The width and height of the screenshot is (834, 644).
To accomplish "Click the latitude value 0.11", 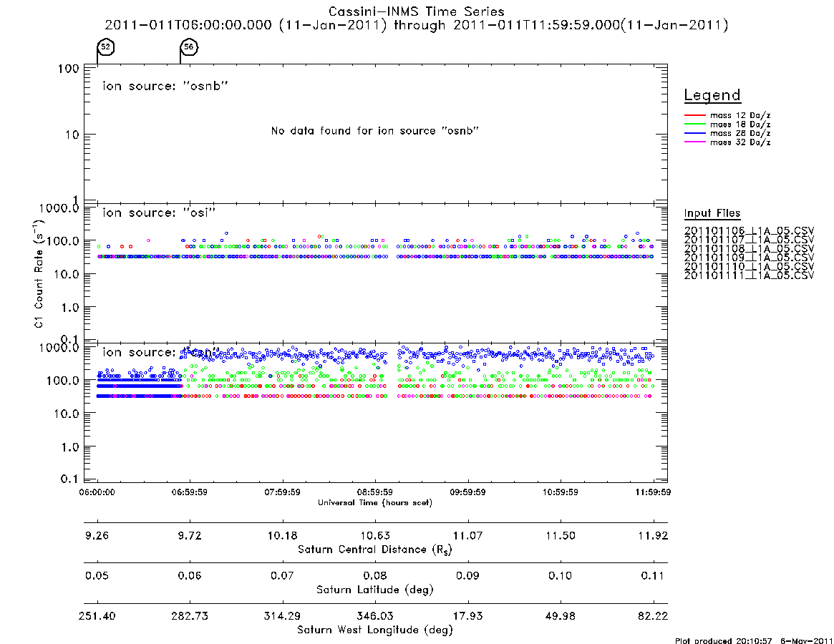I will [x=653, y=575].
